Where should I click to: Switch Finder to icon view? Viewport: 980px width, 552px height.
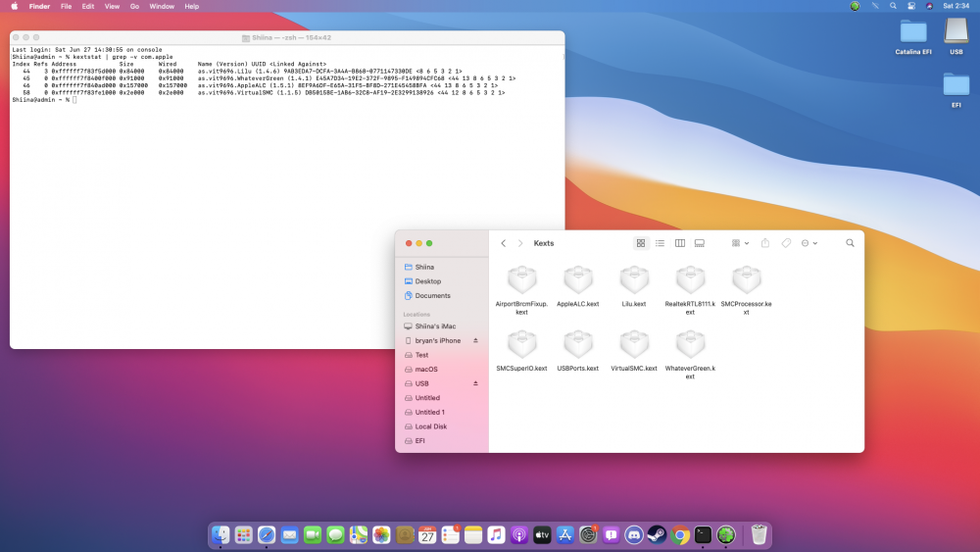tap(641, 243)
